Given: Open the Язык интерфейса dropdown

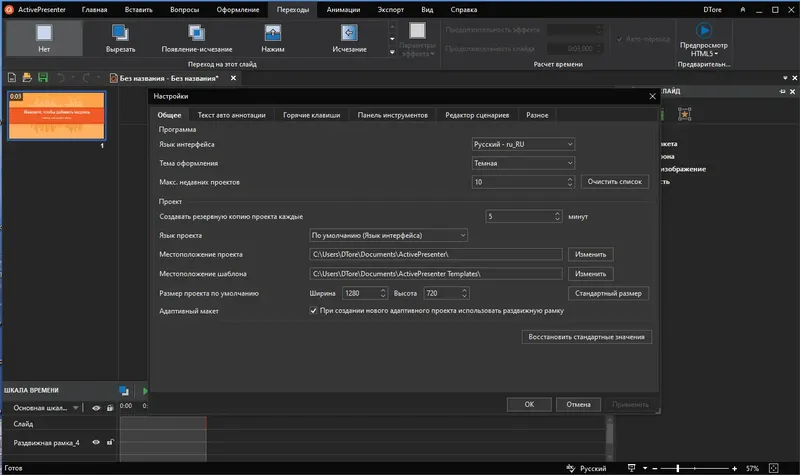Looking at the screenshot, I should 523,144.
